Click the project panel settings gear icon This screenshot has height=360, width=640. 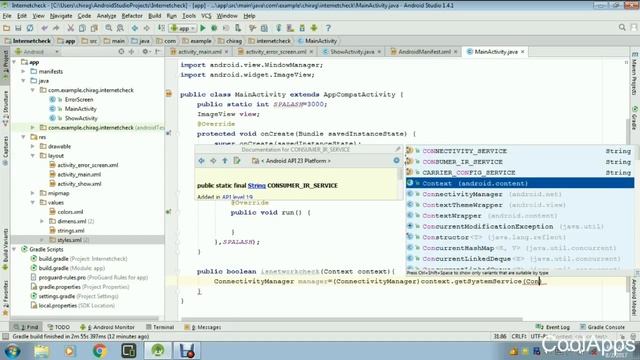[x=145, y=52]
